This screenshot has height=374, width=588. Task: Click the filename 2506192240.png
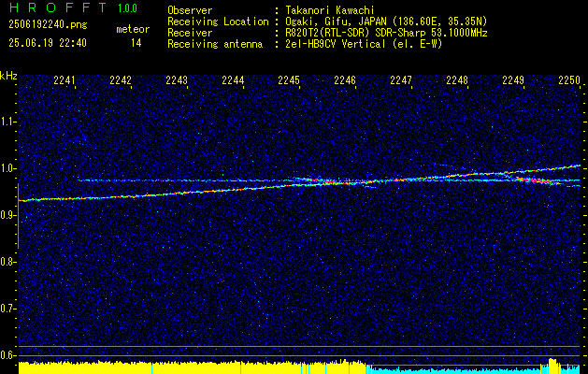click(x=48, y=24)
